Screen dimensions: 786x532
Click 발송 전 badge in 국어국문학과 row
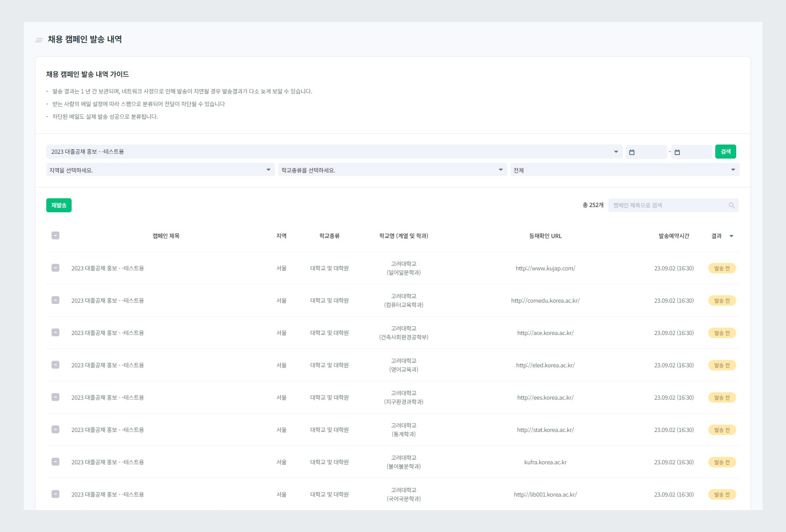722,494
